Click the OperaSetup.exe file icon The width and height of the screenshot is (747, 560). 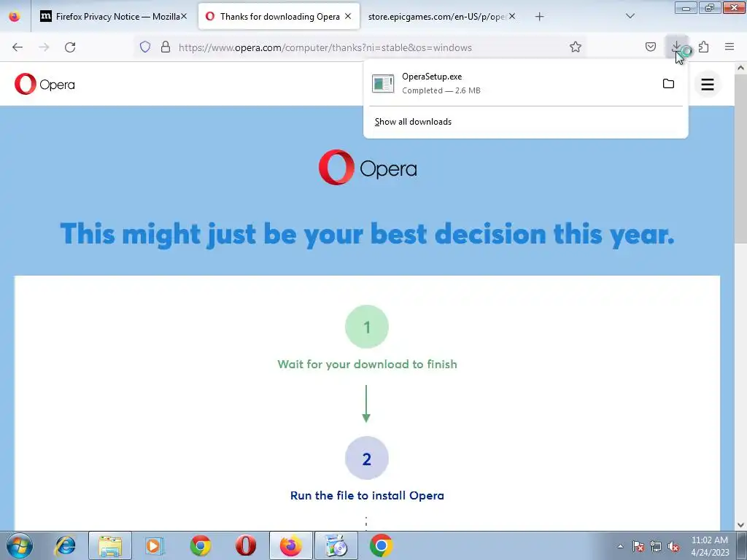point(383,84)
